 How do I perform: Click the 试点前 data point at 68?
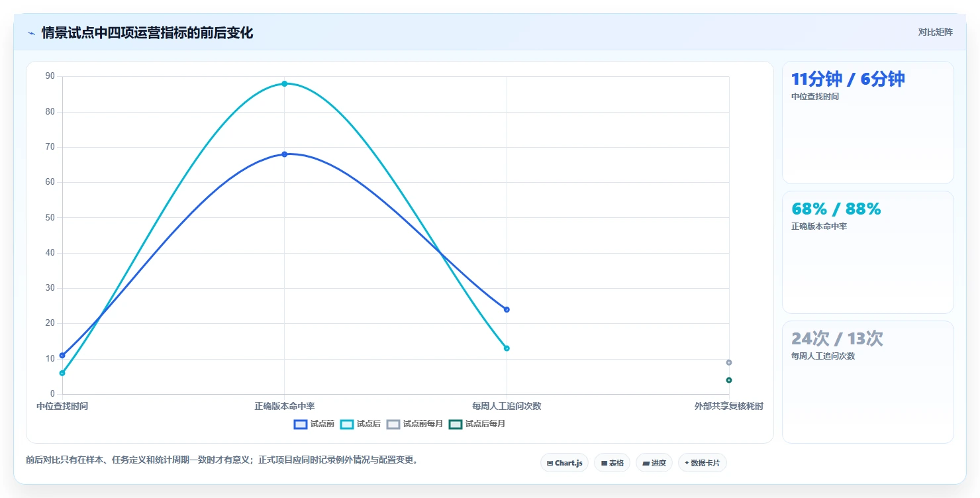(x=284, y=154)
